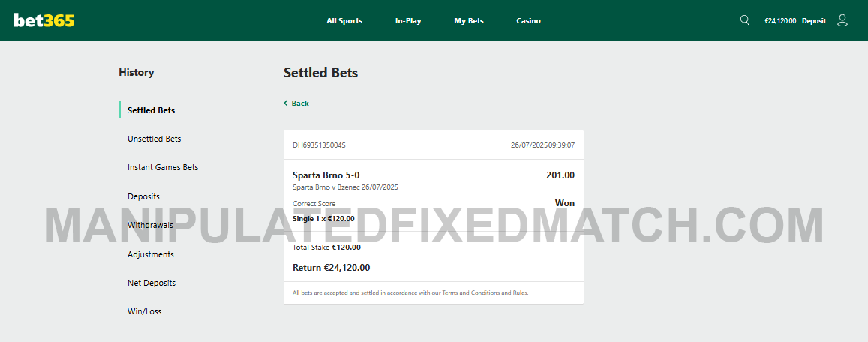Click the Deposit link in the header

tap(813, 21)
